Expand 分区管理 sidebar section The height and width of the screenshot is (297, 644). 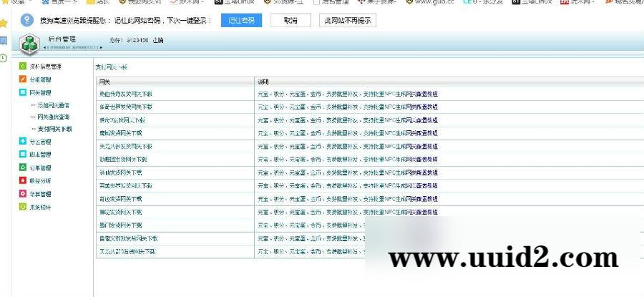[40, 142]
